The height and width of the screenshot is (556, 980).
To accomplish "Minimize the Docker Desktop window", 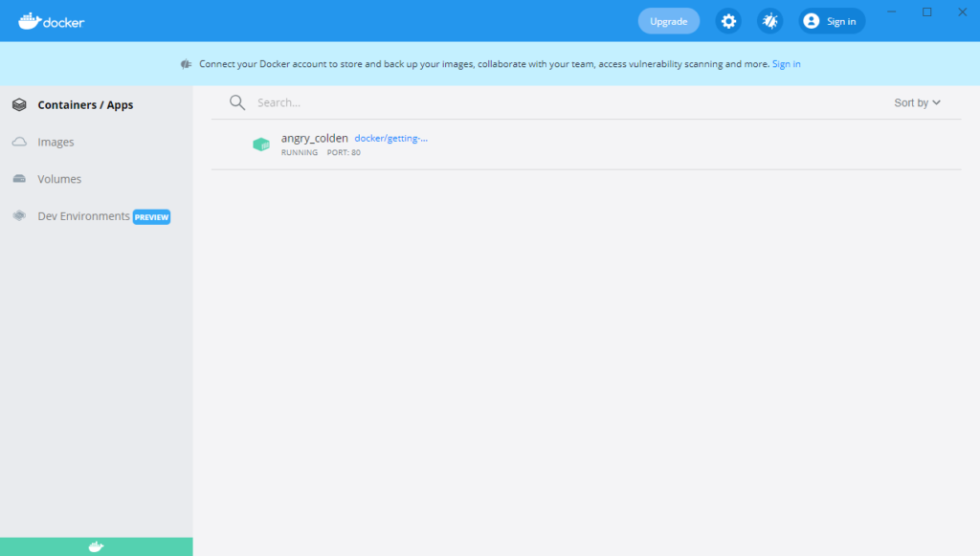I will pos(892,11).
